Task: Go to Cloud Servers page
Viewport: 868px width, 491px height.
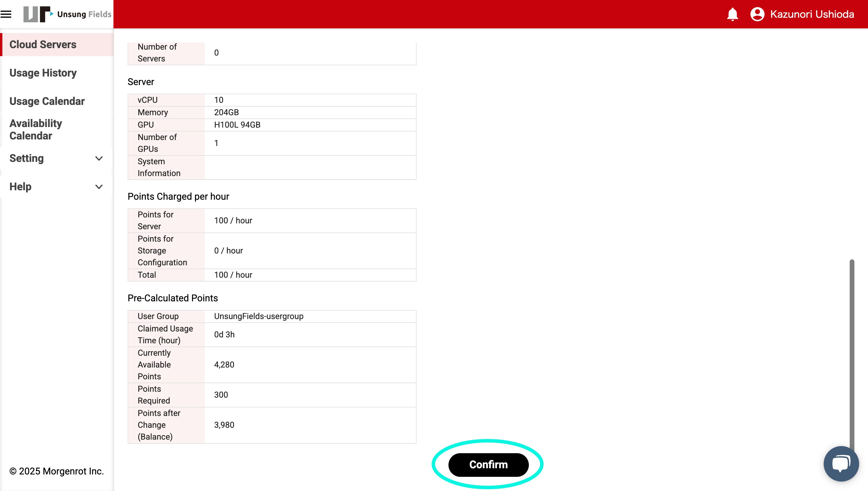Action: [43, 45]
